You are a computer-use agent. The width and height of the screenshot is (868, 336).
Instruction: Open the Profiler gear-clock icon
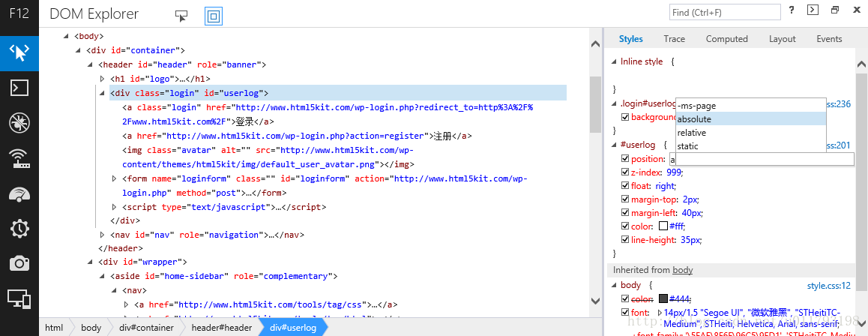19,228
